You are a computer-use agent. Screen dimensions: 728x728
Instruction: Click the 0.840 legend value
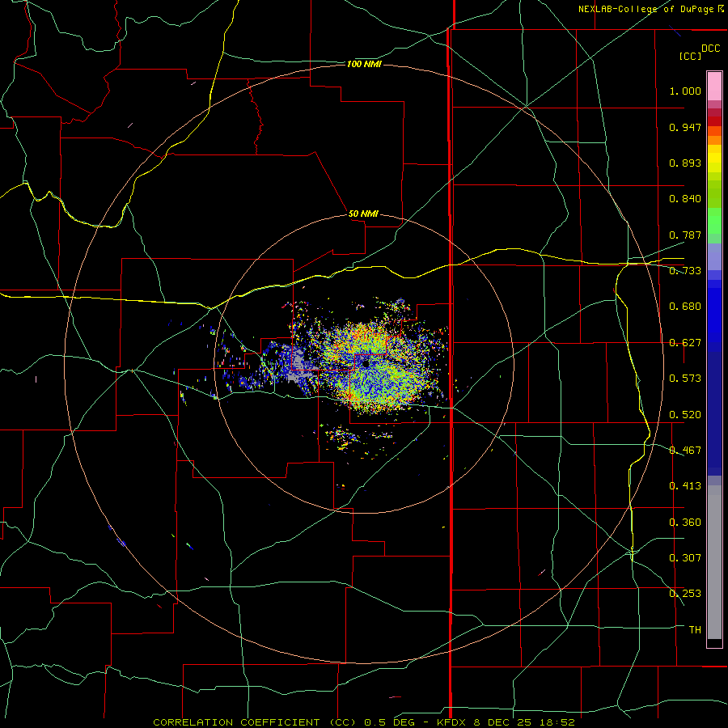click(685, 199)
